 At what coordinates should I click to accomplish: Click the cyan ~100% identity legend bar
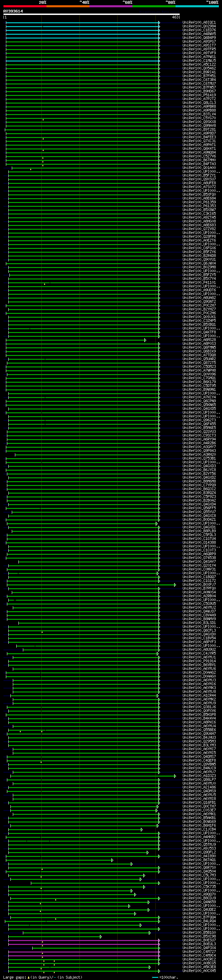[197, 6]
